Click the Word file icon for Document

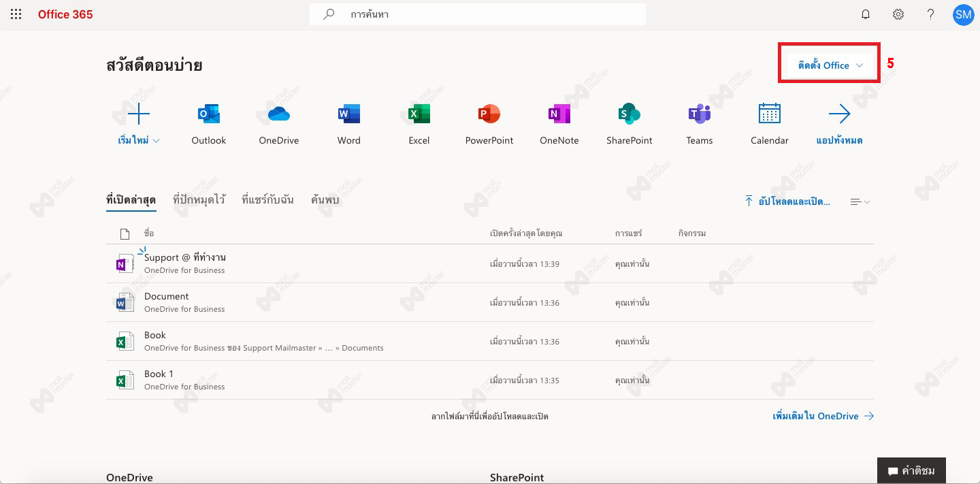[125, 302]
